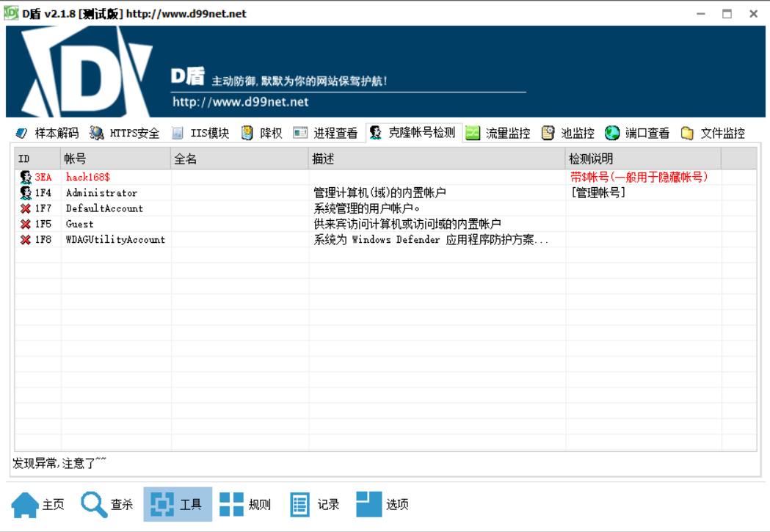Click the four-square 规则 icon
The image size is (770, 532).
pyautogui.click(x=231, y=504)
